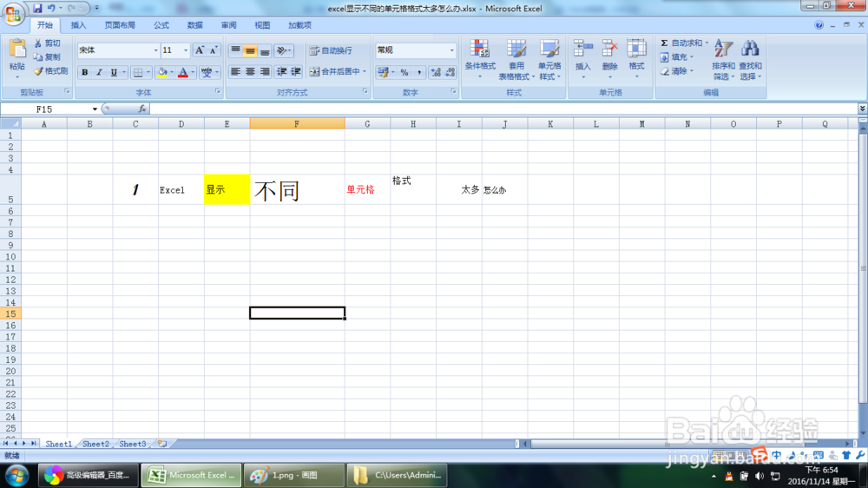Open the Sheet3 worksheet tab
The height and width of the screenshot is (488, 868).
click(x=133, y=444)
